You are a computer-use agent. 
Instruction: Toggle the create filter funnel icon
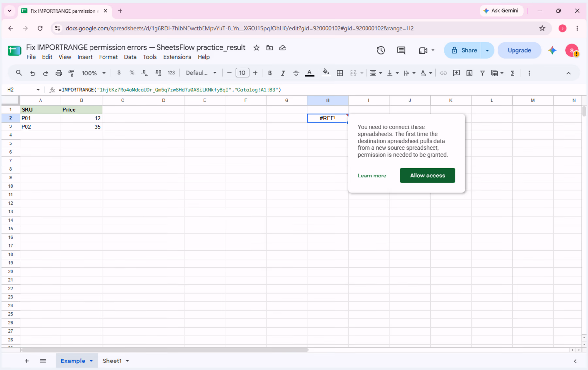(x=482, y=73)
